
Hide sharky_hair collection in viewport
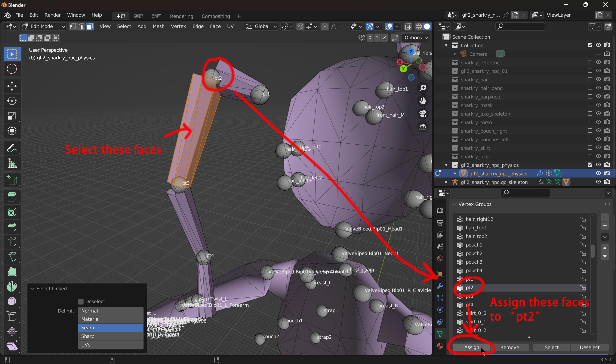598,79
